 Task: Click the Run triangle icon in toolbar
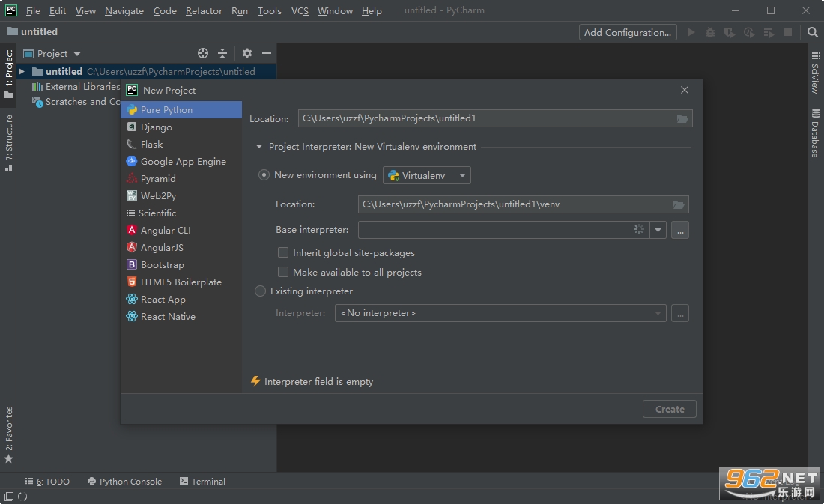pos(691,33)
